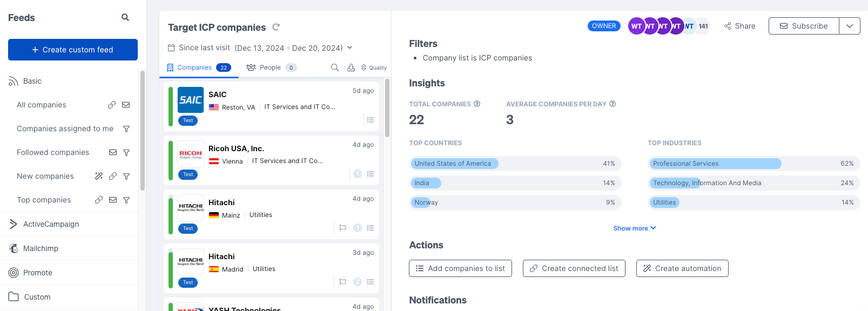This screenshot has width=868, height=311.
Task: Click the United States of America bar
Action: pyautogui.click(x=515, y=164)
